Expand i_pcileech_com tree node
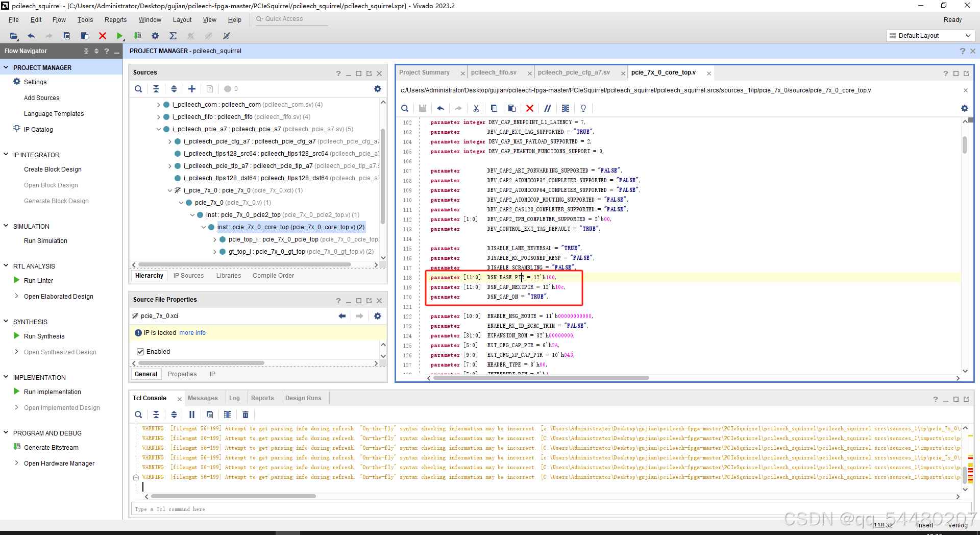 [159, 105]
